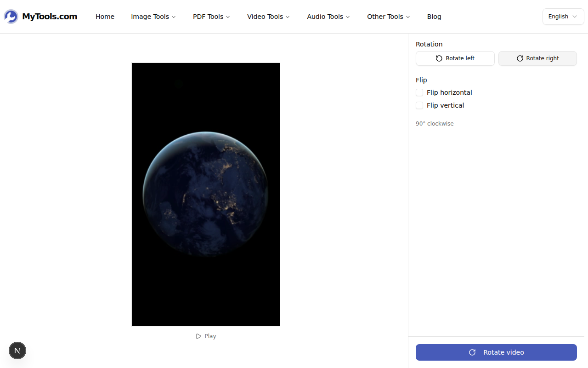Click the play triangle icon below the video
Viewport: 588px width, 368px height.
[198, 336]
